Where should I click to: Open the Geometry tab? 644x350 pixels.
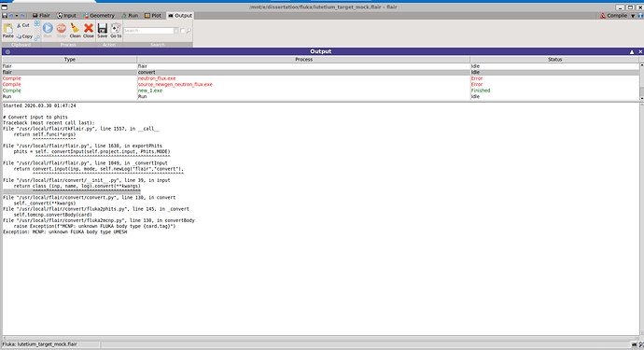pos(99,16)
